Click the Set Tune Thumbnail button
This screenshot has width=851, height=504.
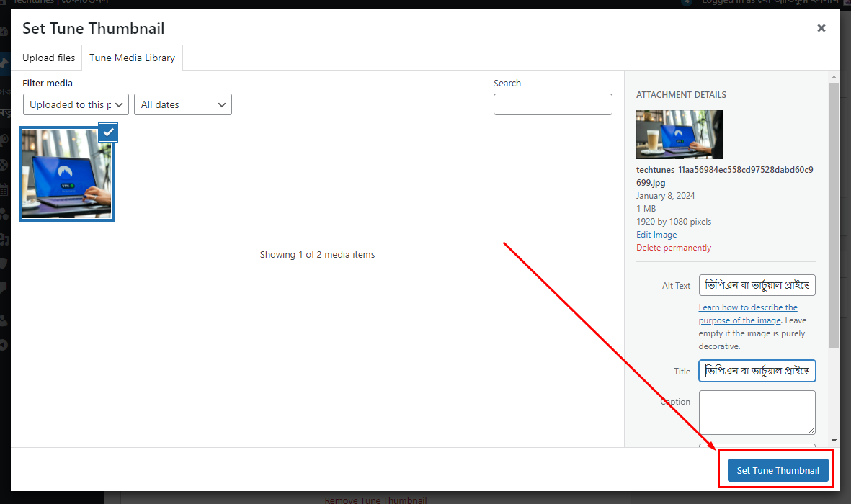point(778,470)
